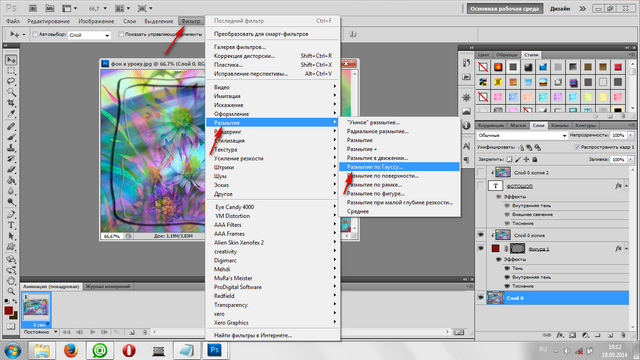Toggle visibility of Слой 0 копия layer
The image size is (640, 360).
coord(480,235)
